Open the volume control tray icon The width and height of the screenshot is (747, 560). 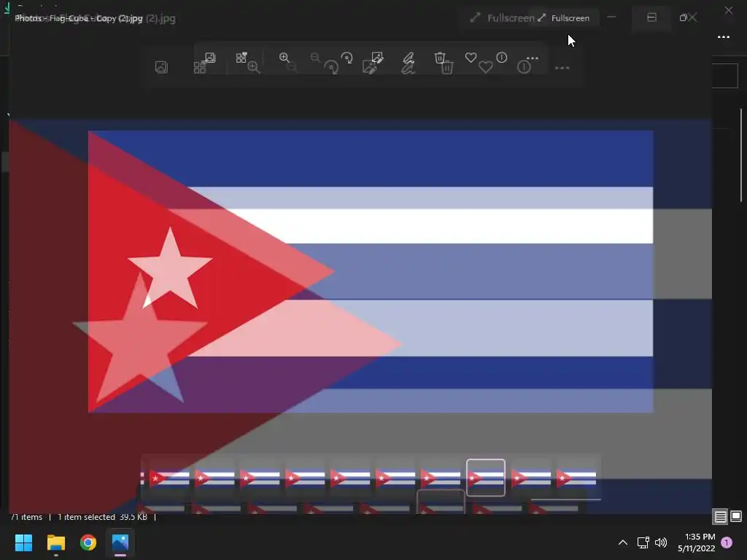click(x=661, y=542)
